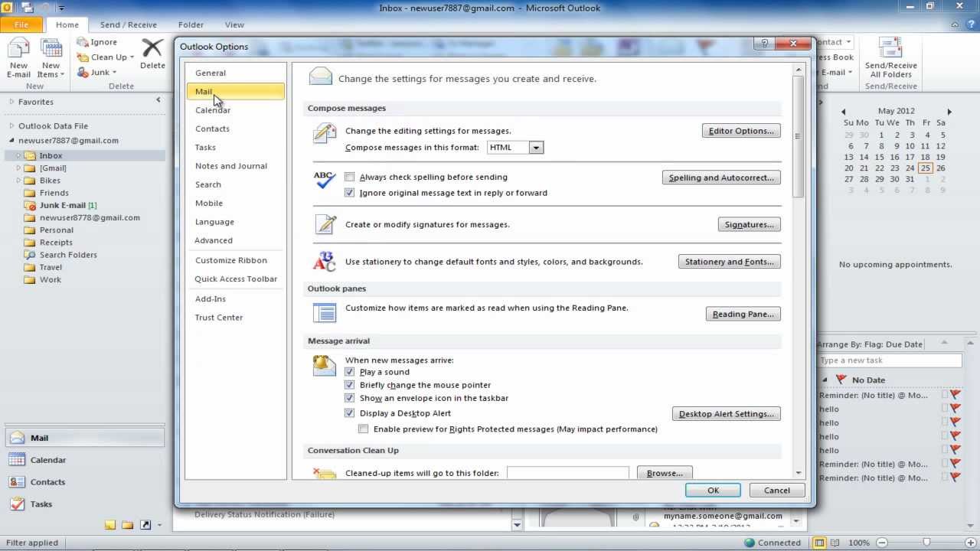This screenshot has width=980, height=551.
Task: Uncheck Play a sound option
Action: 350,372
